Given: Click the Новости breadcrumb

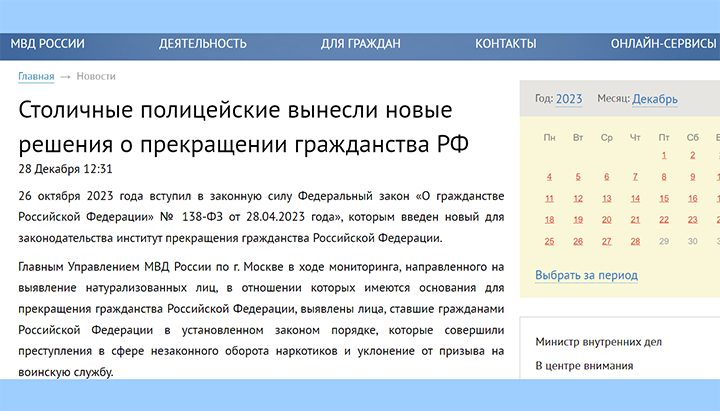Looking at the screenshot, I should (96, 76).
